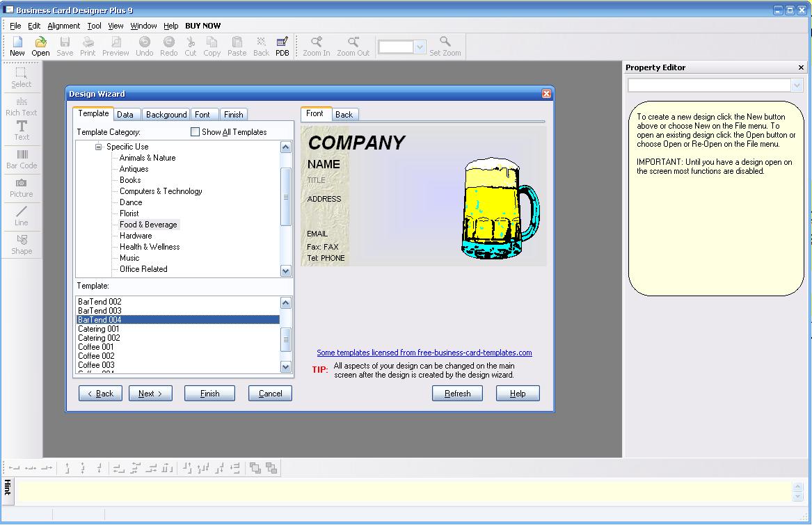
Task: Open the Alignment menu
Action: pyautogui.click(x=64, y=26)
